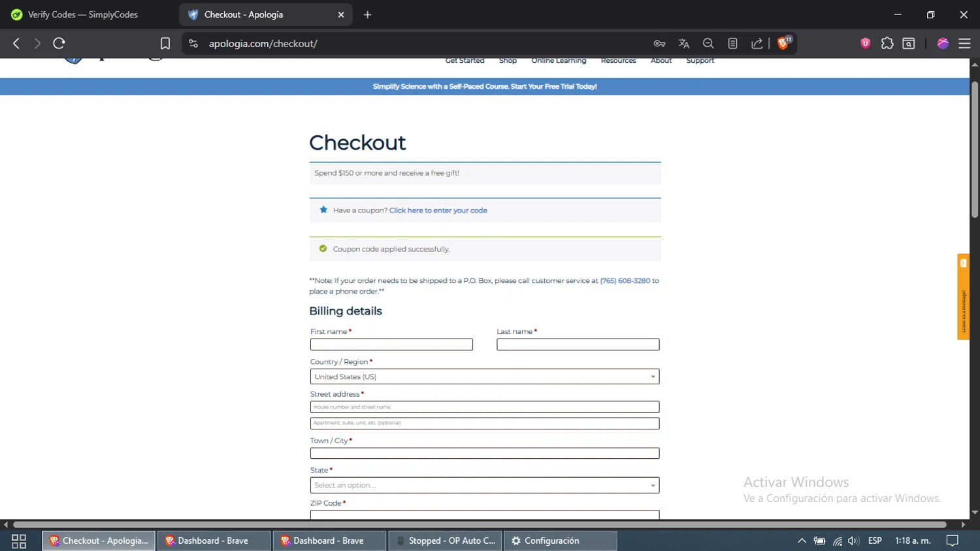Screen dimensions: 980x551
Task: Open zoom level magnifier icon
Action: (x=708, y=44)
